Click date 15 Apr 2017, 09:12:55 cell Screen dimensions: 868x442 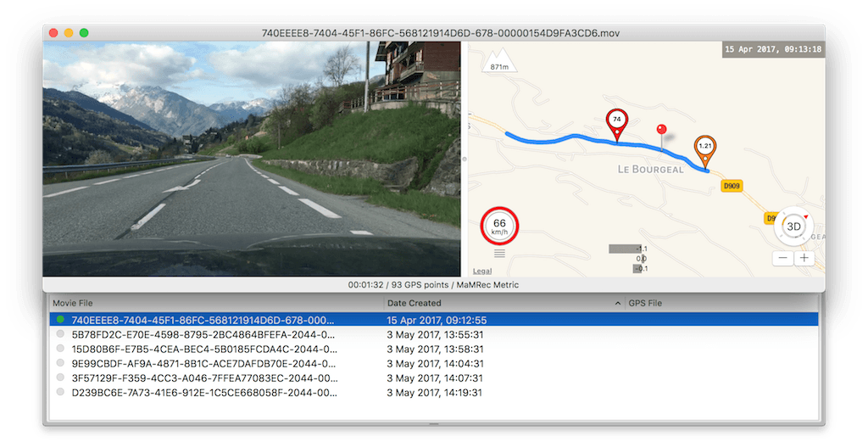437,320
